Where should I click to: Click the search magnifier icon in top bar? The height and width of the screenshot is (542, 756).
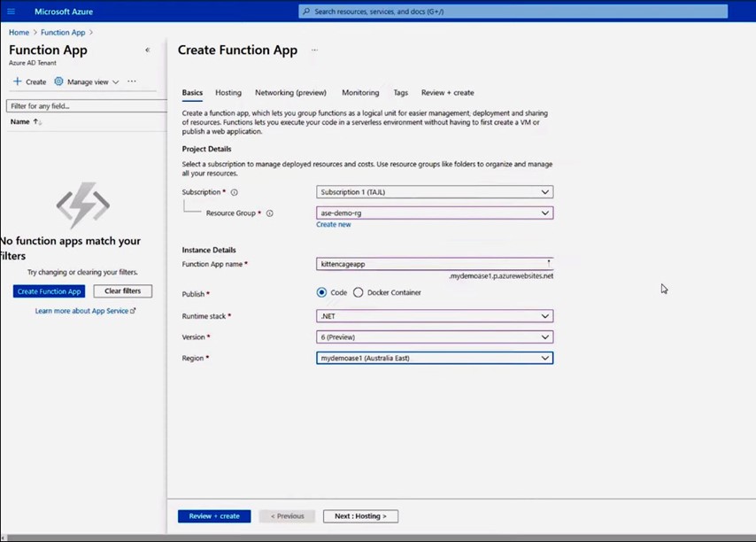coord(306,12)
